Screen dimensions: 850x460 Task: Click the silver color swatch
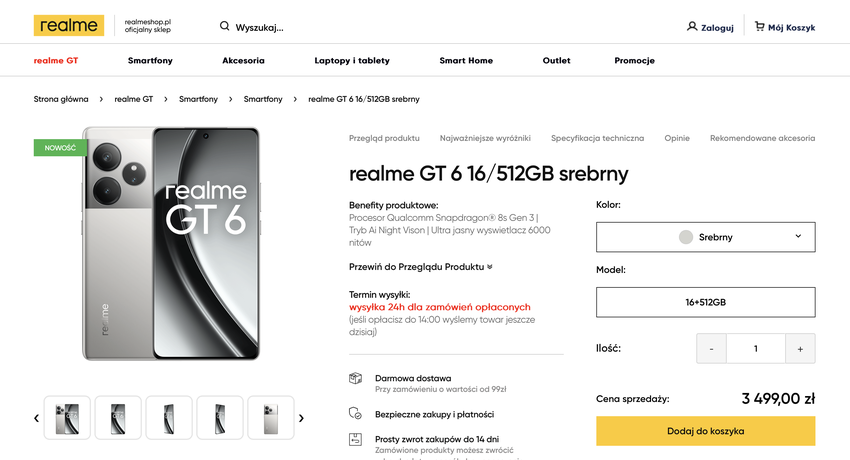point(686,237)
